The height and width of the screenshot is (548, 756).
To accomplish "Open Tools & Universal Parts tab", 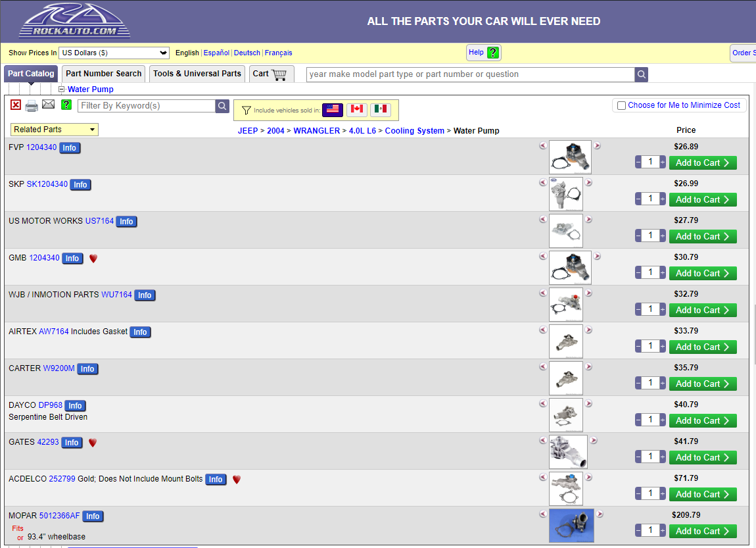I will pos(197,74).
